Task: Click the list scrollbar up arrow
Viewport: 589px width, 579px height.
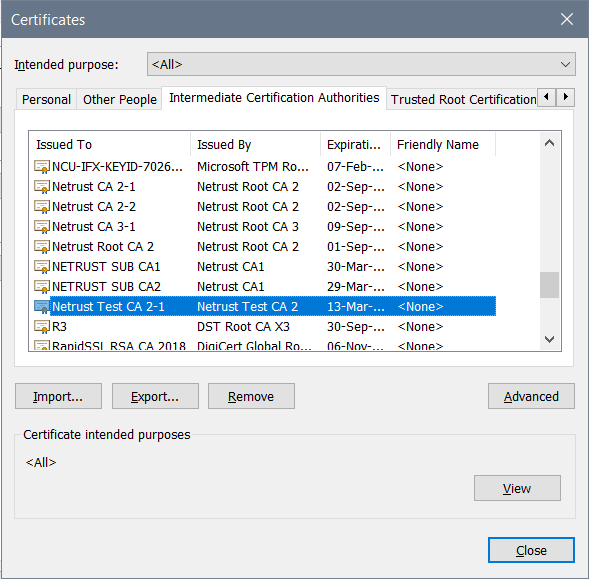Action: [x=550, y=143]
